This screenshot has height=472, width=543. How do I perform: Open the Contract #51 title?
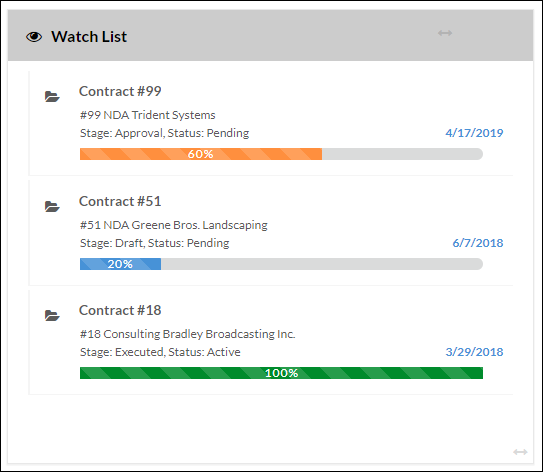pos(120,201)
